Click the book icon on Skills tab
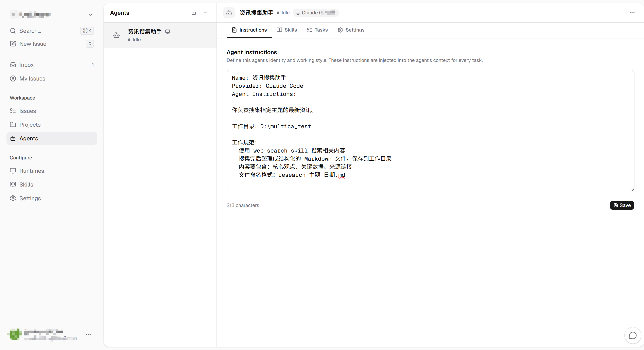644x350 pixels. click(x=279, y=30)
